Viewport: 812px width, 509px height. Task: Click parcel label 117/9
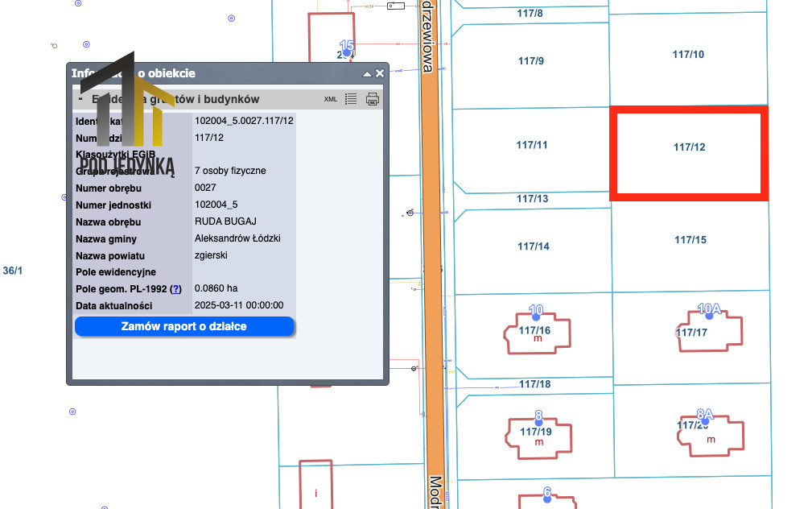531,61
